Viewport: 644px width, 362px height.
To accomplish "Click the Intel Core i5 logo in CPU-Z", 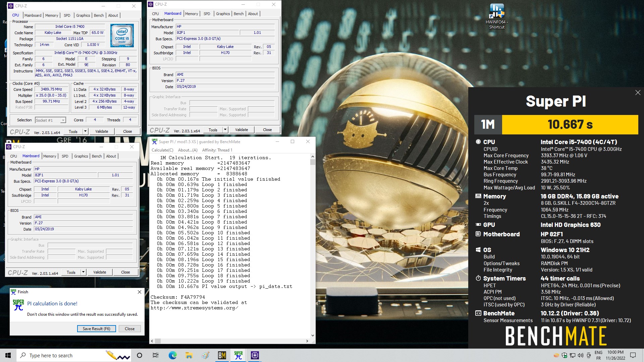I will 122,36.
